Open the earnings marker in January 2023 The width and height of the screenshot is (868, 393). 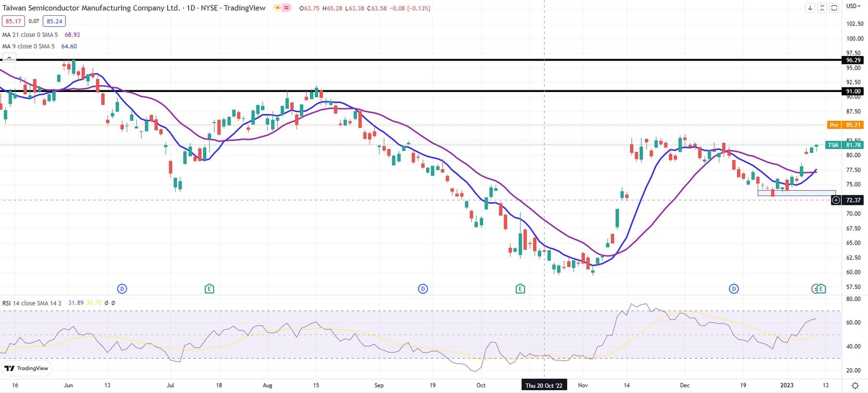[x=822, y=289]
